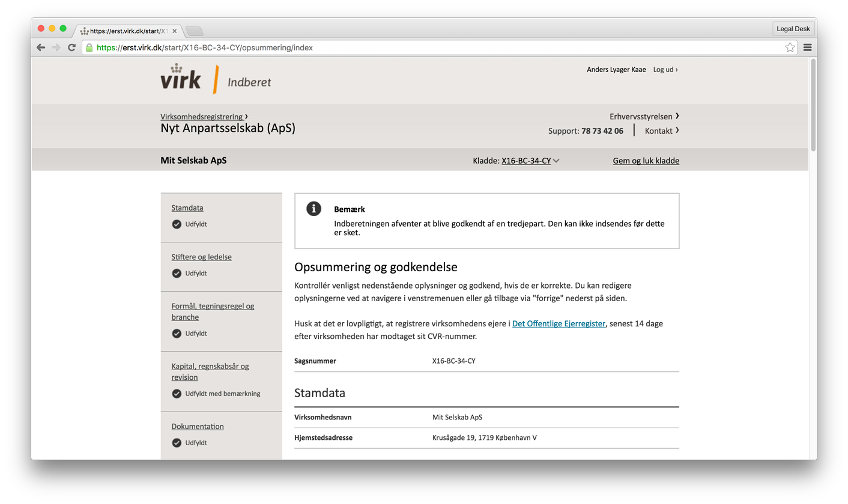Click Virksomhedsregistrering breadcrumb link
This screenshot has height=504, width=848.
[x=202, y=116]
